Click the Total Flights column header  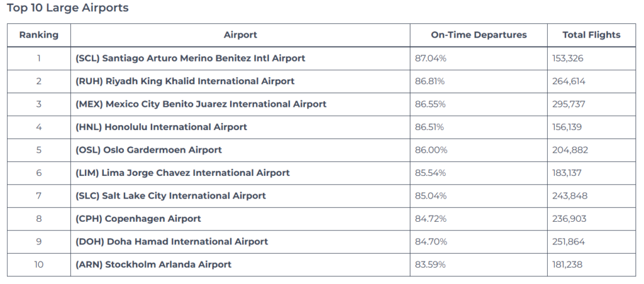(x=591, y=35)
